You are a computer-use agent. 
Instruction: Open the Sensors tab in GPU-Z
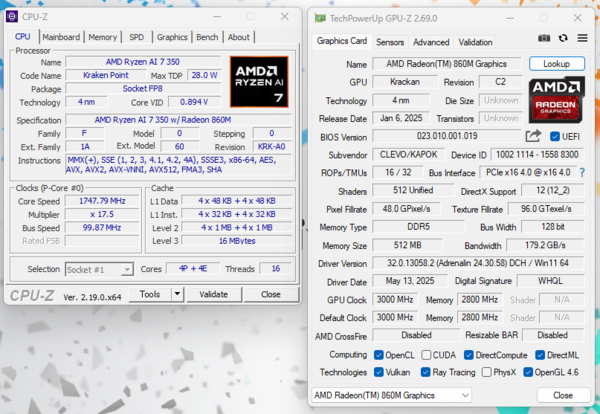pyautogui.click(x=390, y=42)
